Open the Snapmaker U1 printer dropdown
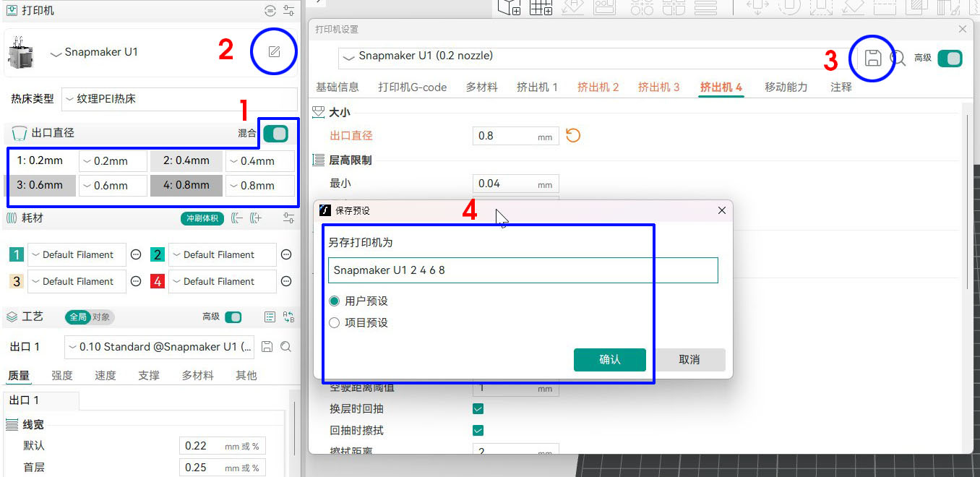 point(94,52)
